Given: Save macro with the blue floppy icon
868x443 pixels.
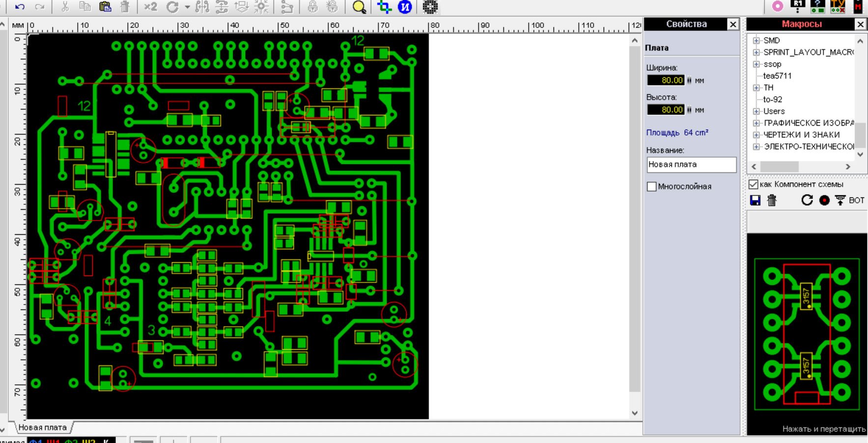Looking at the screenshot, I should (755, 200).
